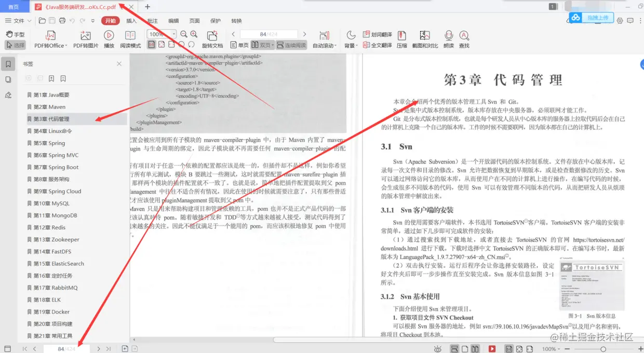Open the 开始 ribbon tab

coord(111,21)
